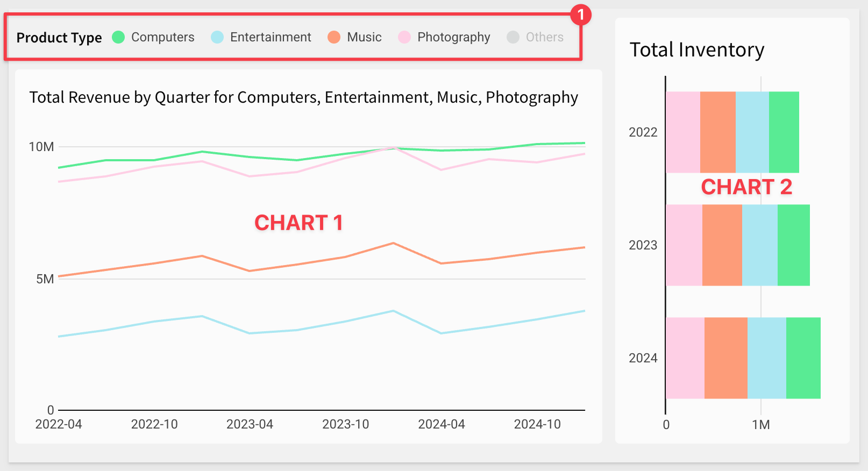Screen dimensions: 868x471
Task: Toggle the Entertainment legend label
Action: click(271, 37)
